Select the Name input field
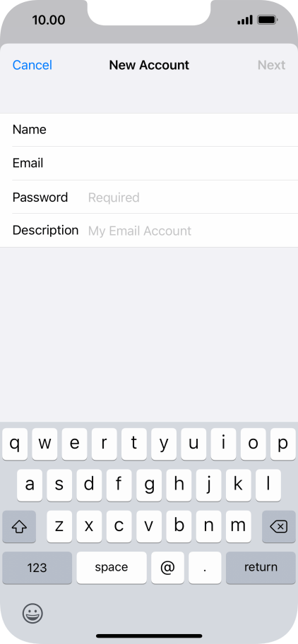298x644 pixels. 149,130
